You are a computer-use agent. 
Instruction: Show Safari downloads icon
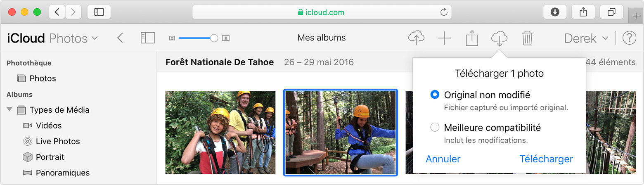click(555, 12)
